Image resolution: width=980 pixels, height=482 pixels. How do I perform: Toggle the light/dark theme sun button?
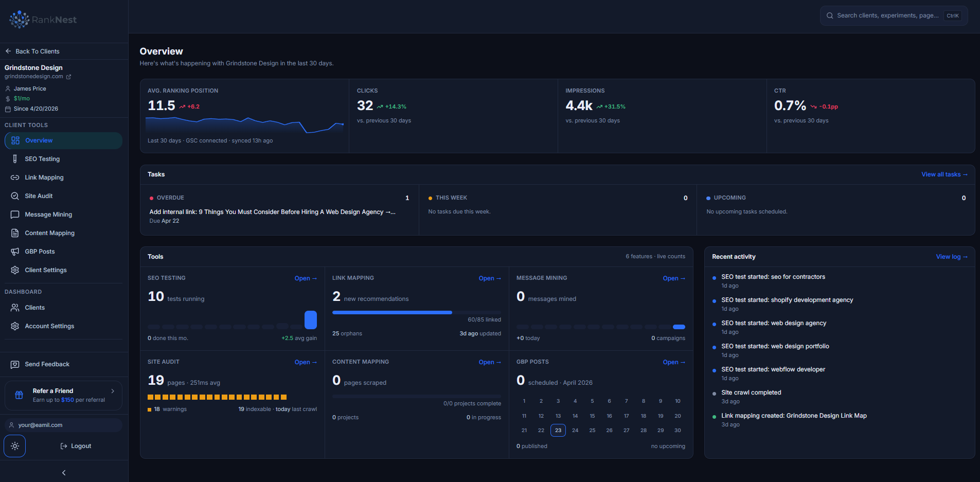[x=15, y=446]
